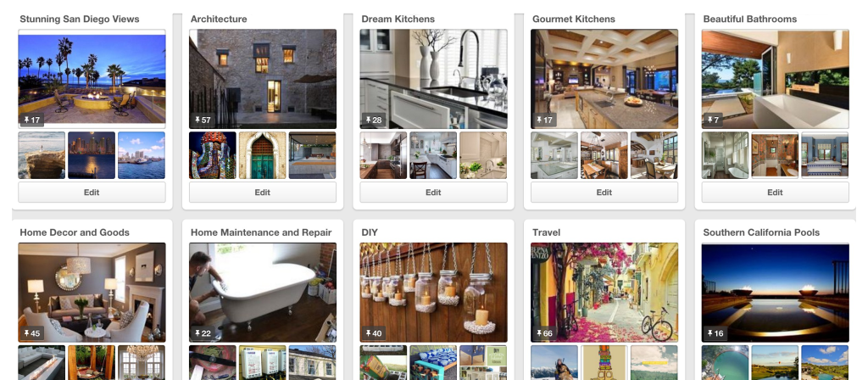
Task: Open the Home Decor and Goods board title
Action: (x=75, y=232)
